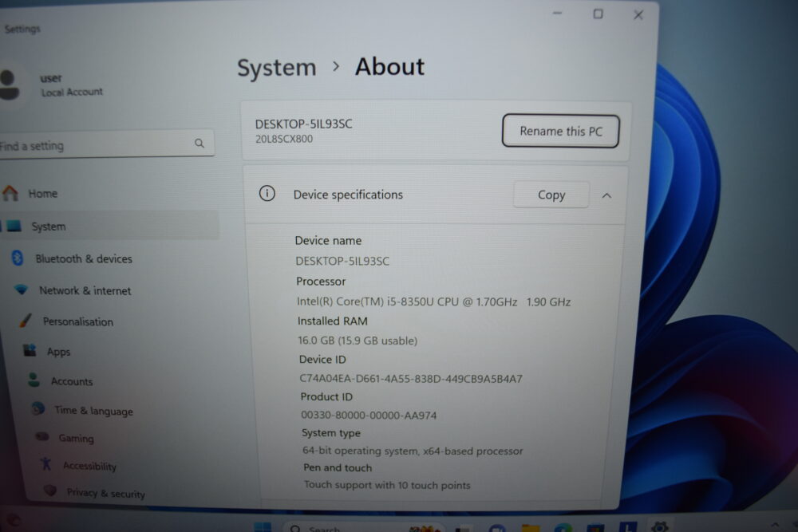Open Accessibility settings

click(89, 466)
